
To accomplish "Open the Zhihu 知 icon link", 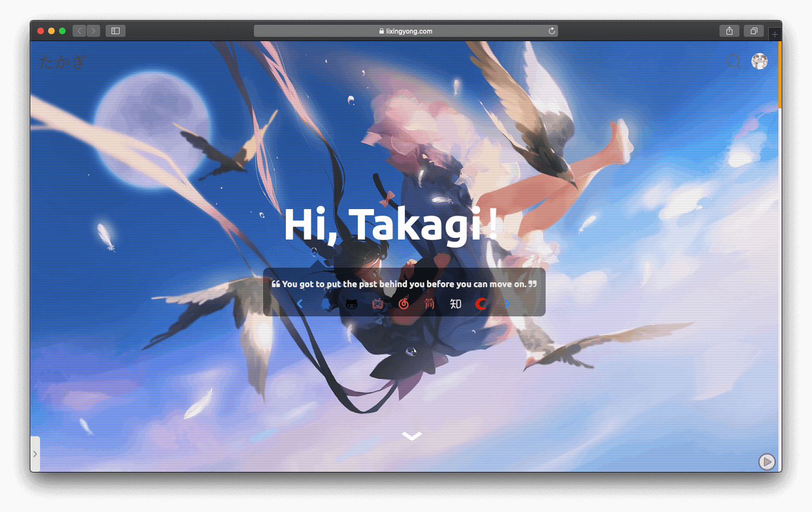I will (456, 304).
